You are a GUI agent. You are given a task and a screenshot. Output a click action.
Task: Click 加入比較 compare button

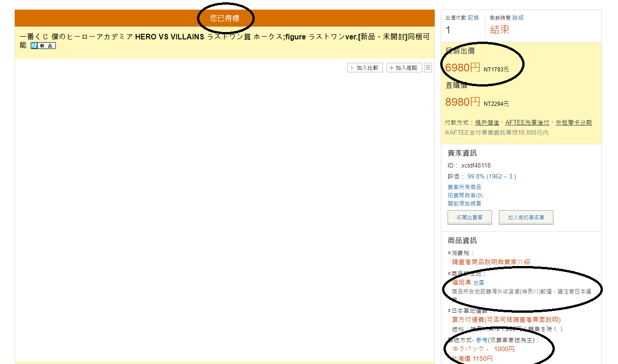click(x=365, y=68)
